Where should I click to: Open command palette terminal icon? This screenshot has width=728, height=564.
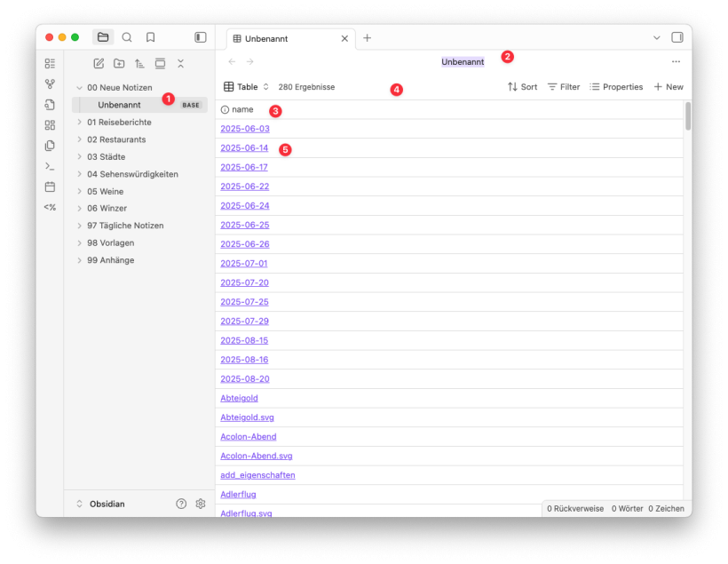(50, 166)
